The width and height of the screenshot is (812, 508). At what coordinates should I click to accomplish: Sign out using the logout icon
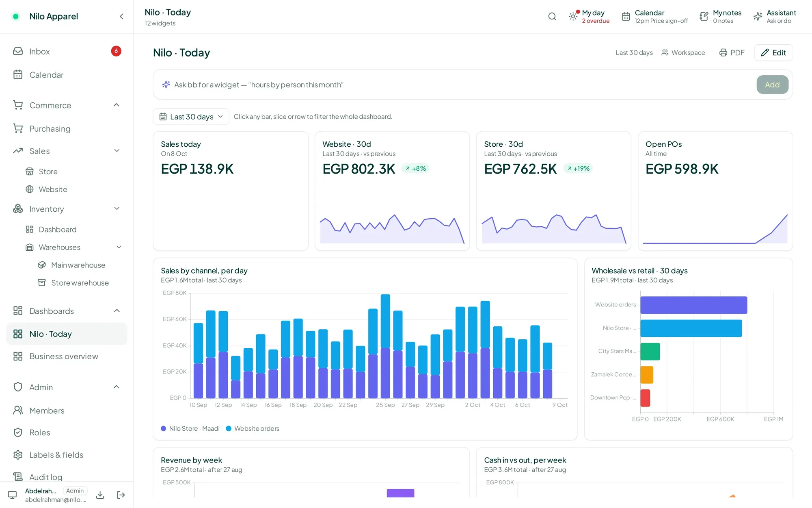(x=121, y=495)
